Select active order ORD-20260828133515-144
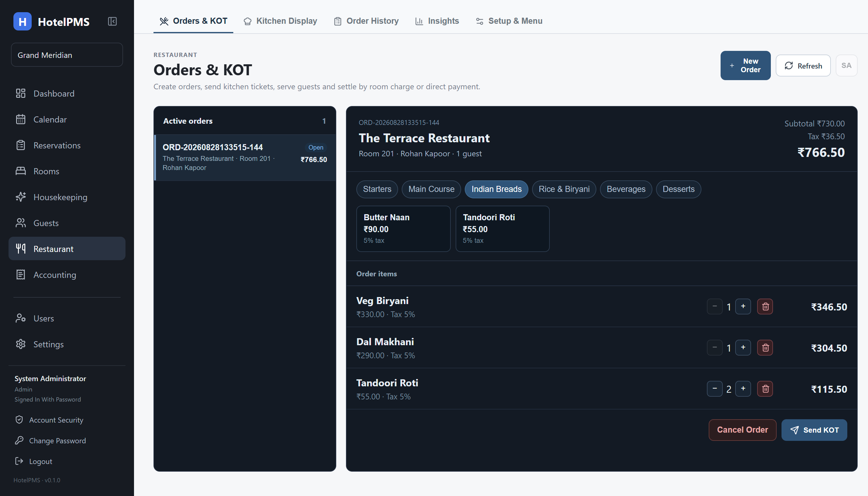Screen dimensions: 868x496 tap(245, 158)
